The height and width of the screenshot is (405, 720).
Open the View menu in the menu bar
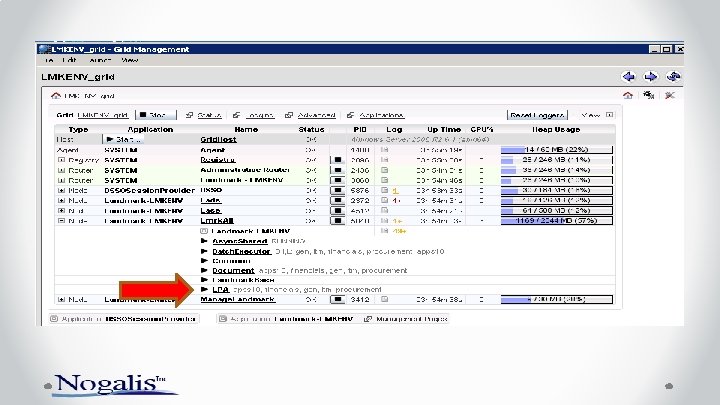click(129, 60)
